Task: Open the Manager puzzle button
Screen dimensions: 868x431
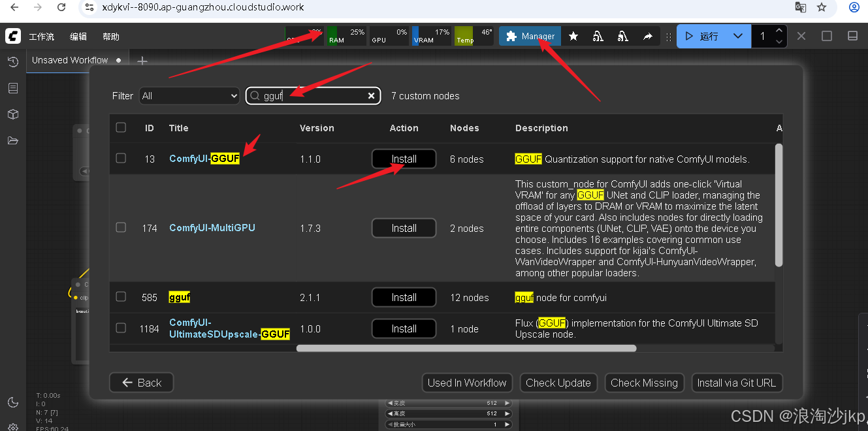Action: click(x=530, y=36)
